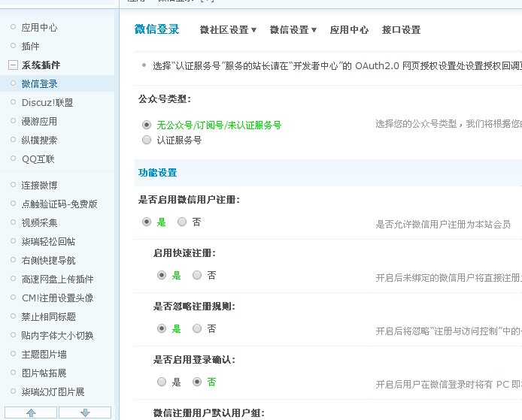522x420 pixels.
Task: Open 贴内字体大小切换 plugin
Action: [57, 336]
